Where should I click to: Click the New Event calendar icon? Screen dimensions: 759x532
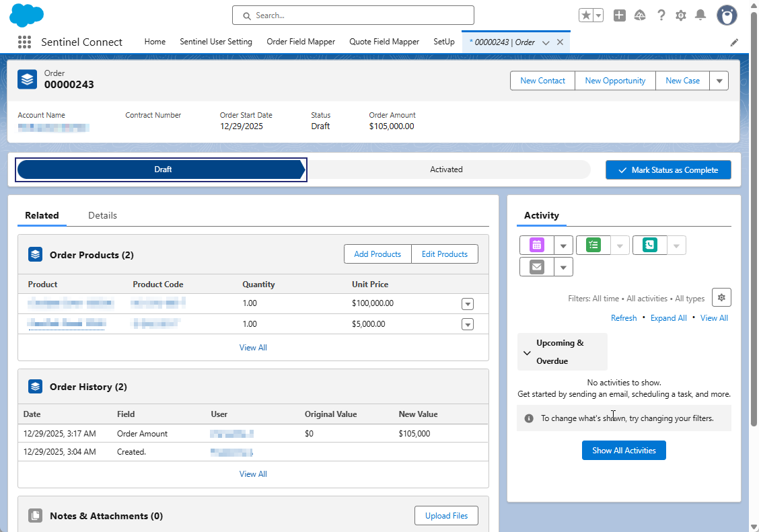pyautogui.click(x=536, y=245)
